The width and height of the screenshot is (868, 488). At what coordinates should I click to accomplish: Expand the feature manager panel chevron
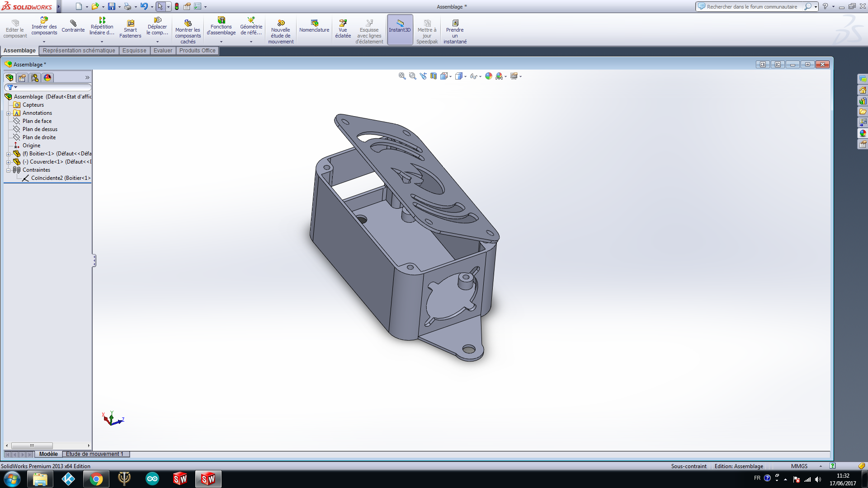click(87, 78)
